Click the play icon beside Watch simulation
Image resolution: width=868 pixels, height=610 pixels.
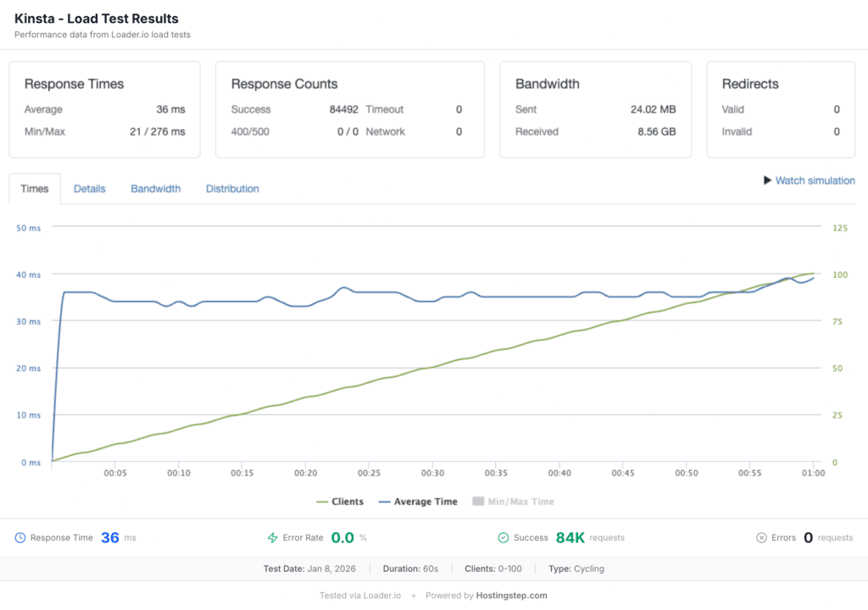click(767, 180)
